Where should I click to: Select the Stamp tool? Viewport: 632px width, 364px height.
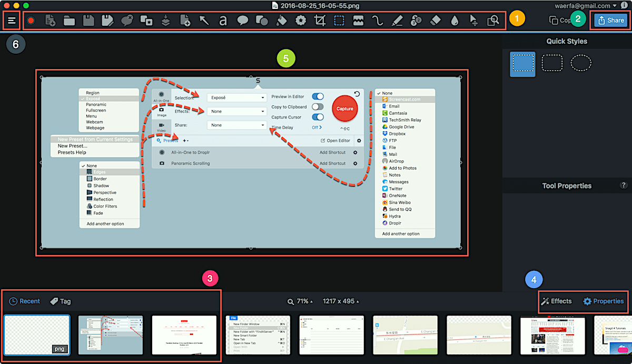pos(300,21)
